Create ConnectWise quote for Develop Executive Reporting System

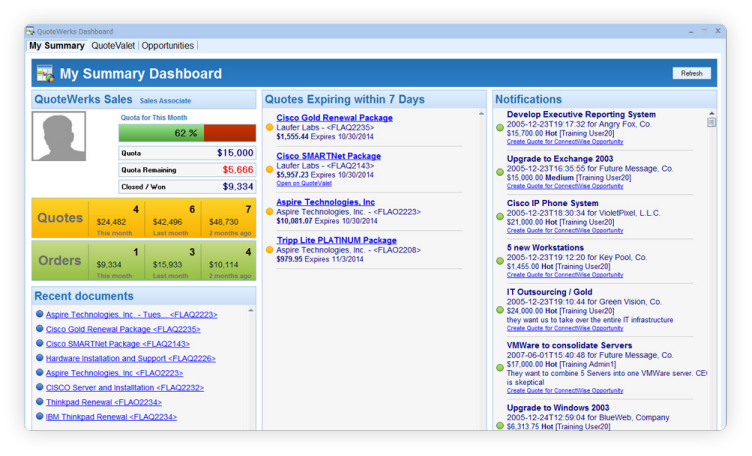(565, 142)
